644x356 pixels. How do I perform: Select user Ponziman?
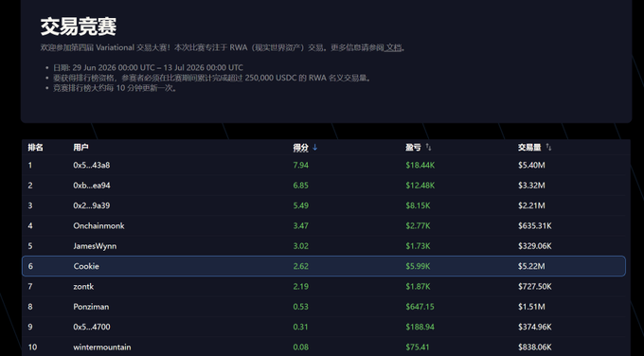tap(91, 307)
